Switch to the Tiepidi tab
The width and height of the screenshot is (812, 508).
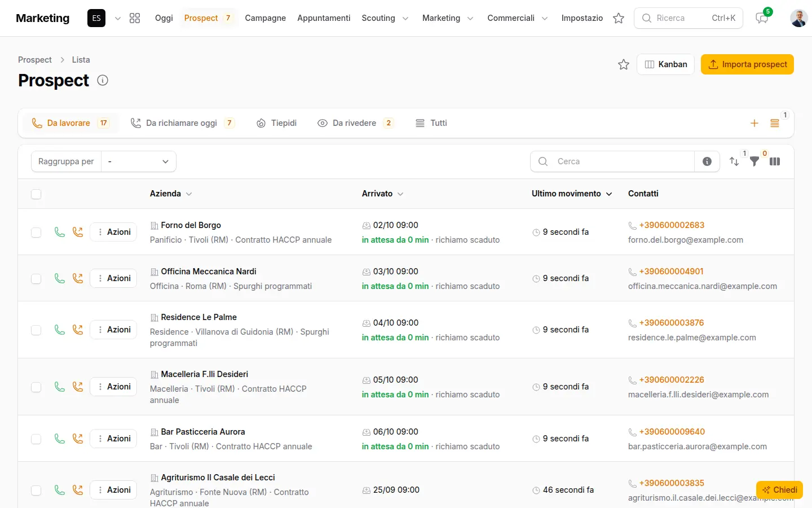click(276, 123)
